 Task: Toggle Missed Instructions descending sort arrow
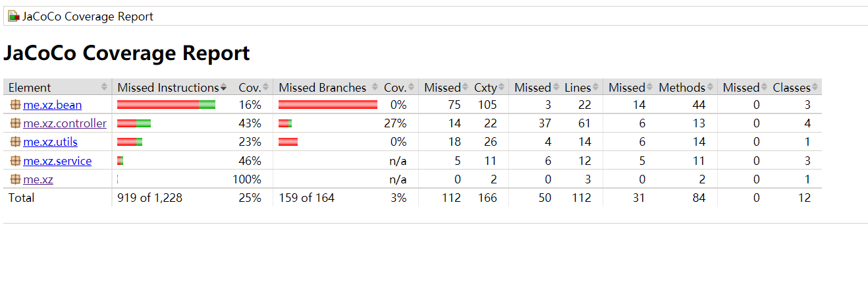pos(223,88)
